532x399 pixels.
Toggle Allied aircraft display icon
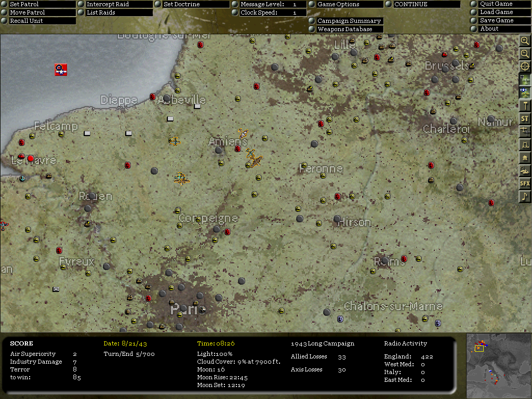point(525,92)
